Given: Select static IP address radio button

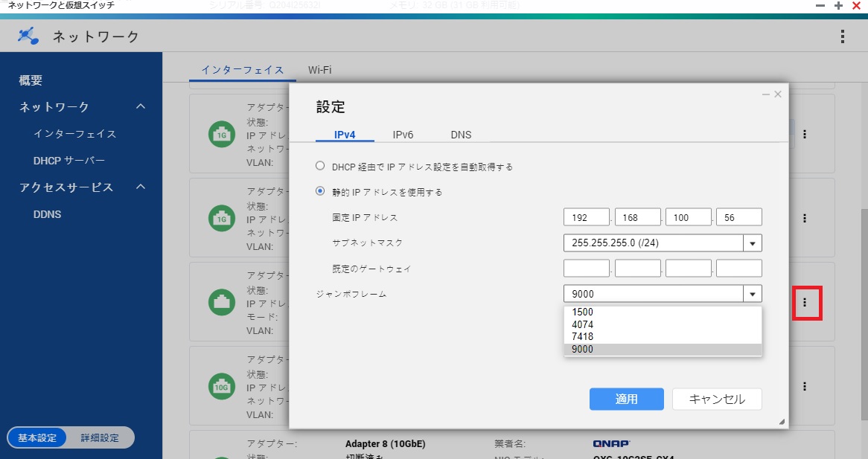Looking at the screenshot, I should (x=320, y=191).
